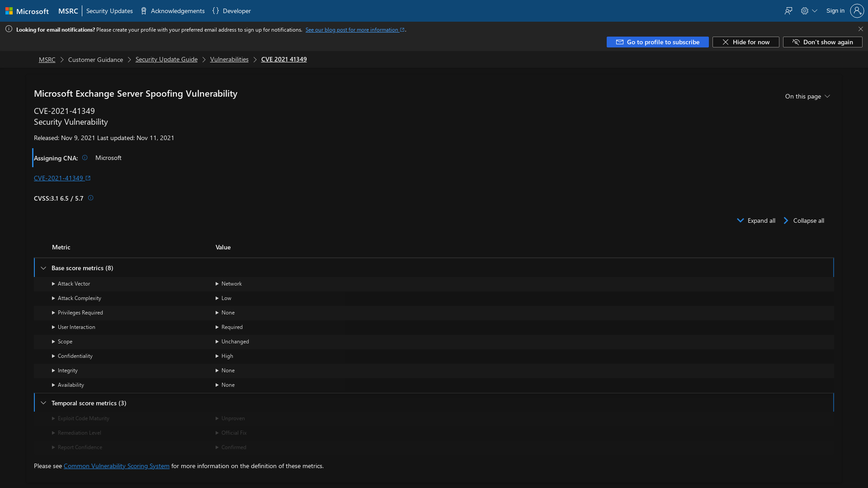The width and height of the screenshot is (868, 488).
Task: Expand the Unchanged value details
Action: 232,342
